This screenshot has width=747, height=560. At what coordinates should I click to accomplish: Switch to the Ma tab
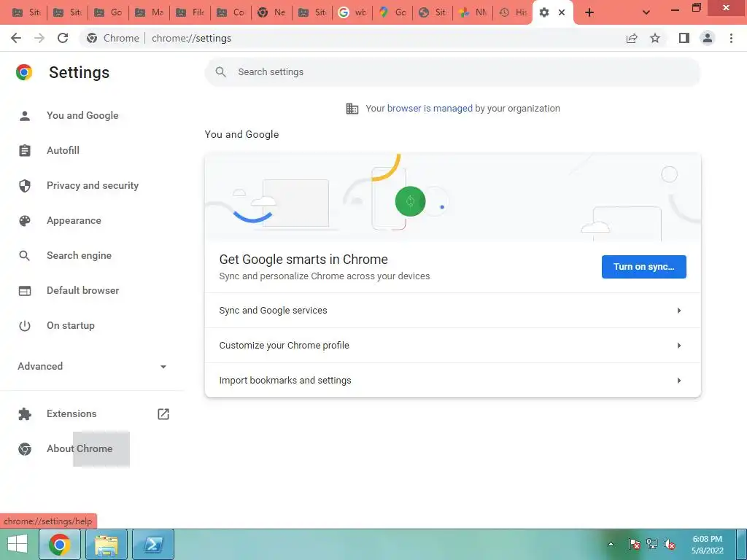[149, 12]
